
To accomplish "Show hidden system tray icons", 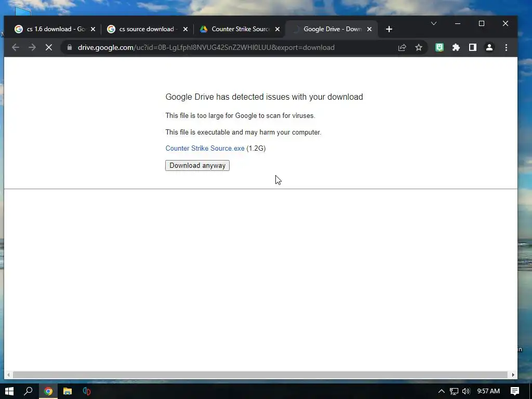I will [x=441, y=391].
